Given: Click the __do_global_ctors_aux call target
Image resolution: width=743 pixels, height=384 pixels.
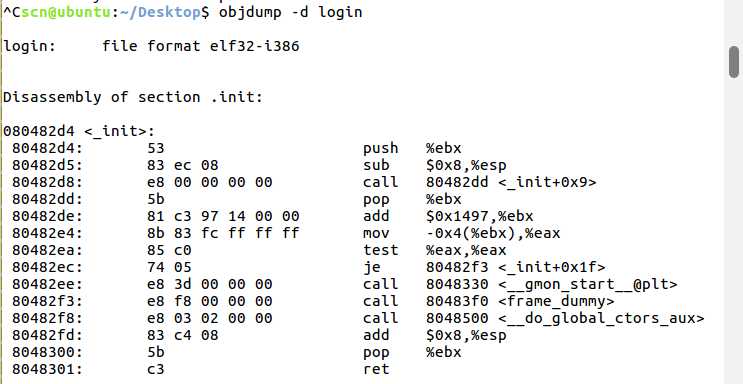Looking at the screenshot, I should [601, 318].
